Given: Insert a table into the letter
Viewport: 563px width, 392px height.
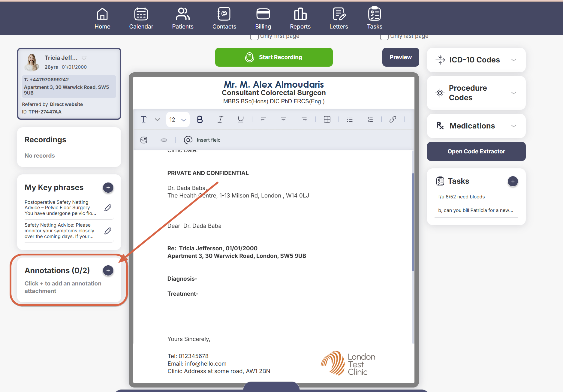Looking at the screenshot, I should coord(327,119).
